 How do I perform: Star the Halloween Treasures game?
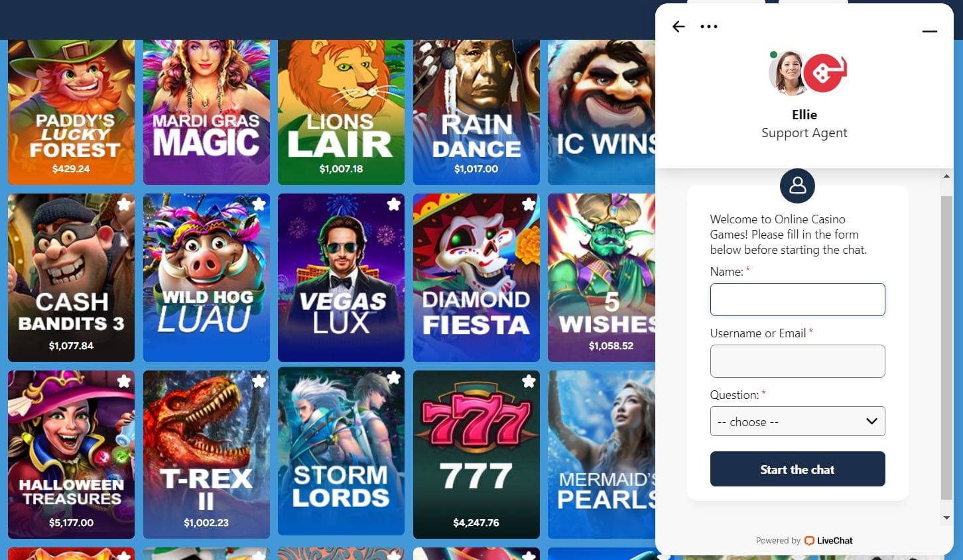click(x=124, y=381)
